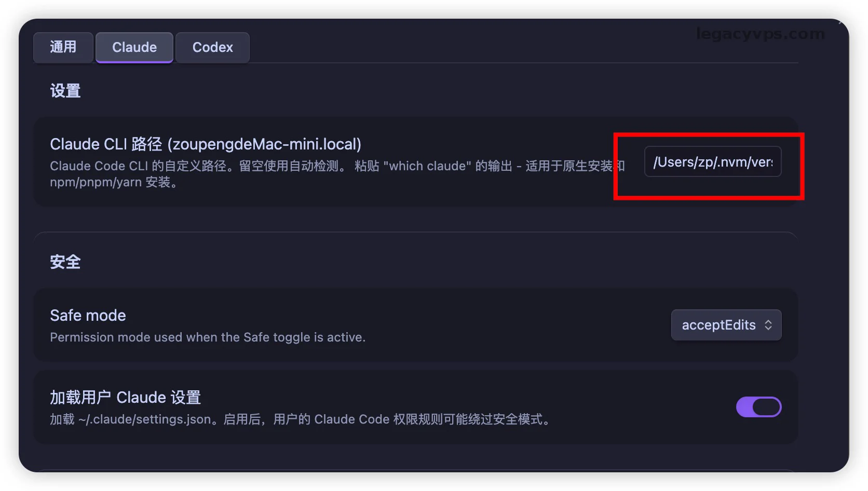The height and width of the screenshot is (491, 868).
Task: Switch to the 通用 tab
Action: pos(63,47)
